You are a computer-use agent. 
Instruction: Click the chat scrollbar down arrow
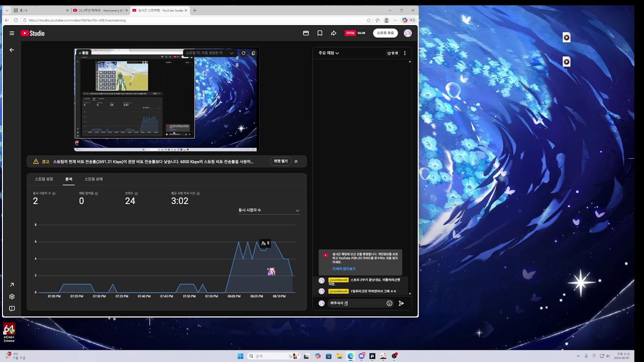pos(410,293)
